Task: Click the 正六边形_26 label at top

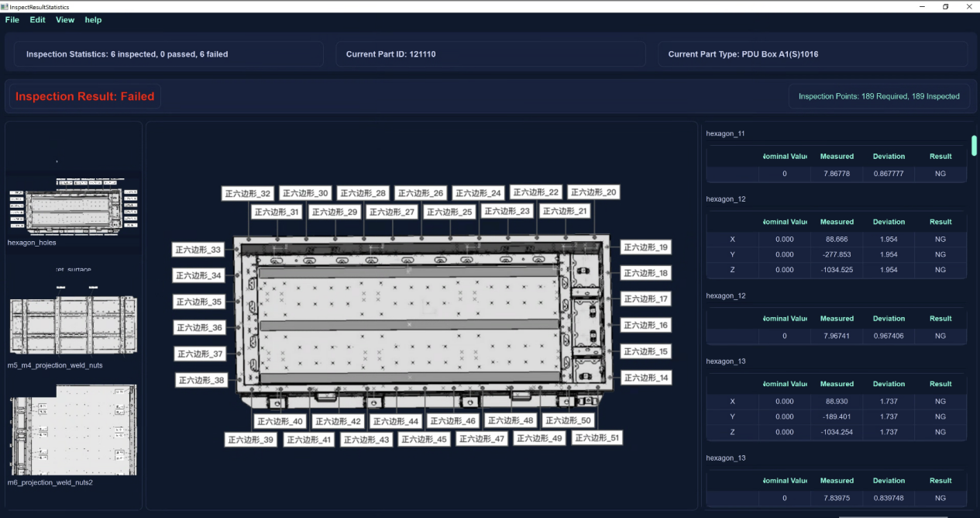Action: pyautogui.click(x=421, y=193)
